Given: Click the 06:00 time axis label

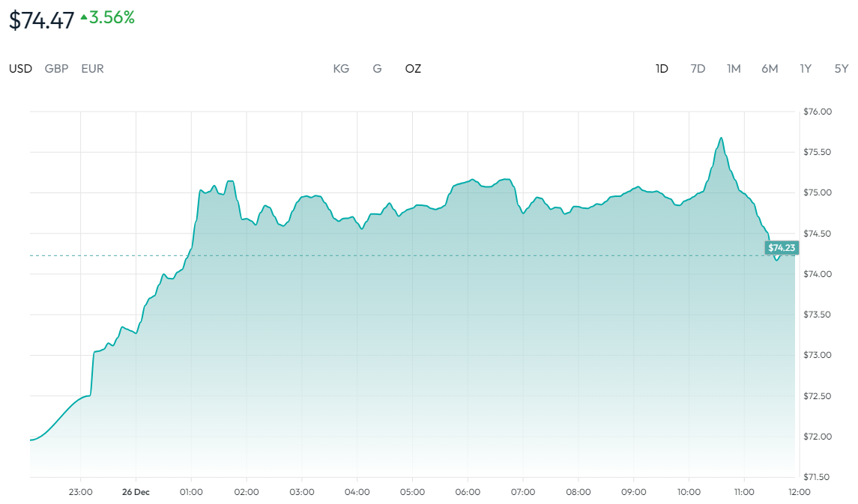Looking at the screenshot, I should point(468,492).
